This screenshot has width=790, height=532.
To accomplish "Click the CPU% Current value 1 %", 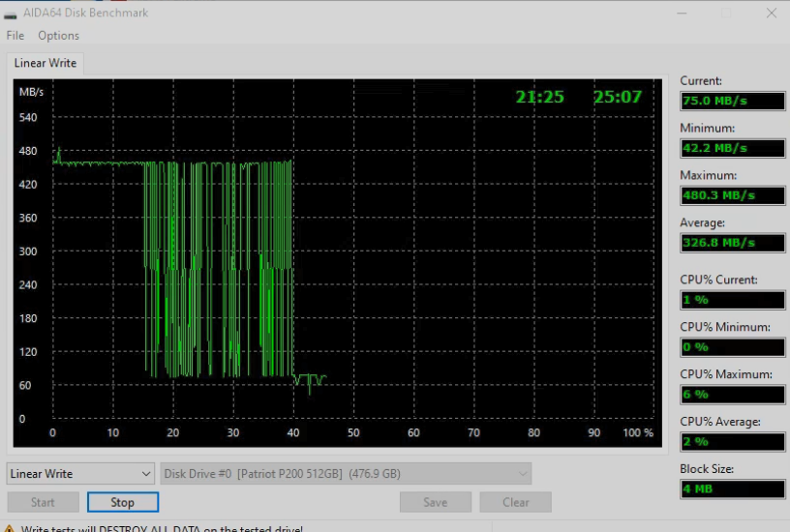I will tap(733, 300).
